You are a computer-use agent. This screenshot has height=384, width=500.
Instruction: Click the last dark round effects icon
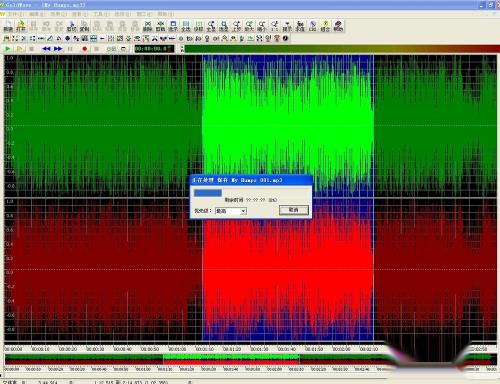[x=285, y=39]
